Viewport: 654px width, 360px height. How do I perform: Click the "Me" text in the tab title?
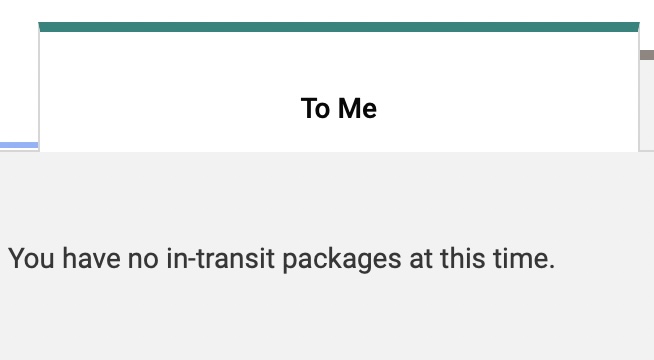click(x=357, y=108)
